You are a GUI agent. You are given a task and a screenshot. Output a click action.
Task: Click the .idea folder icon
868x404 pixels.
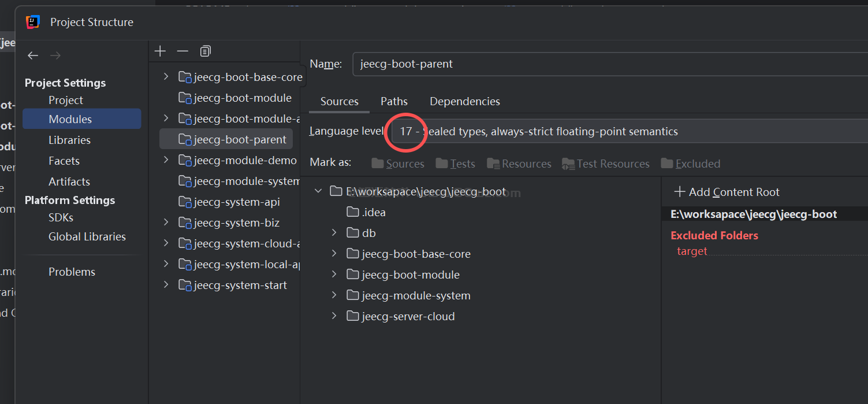352,212
